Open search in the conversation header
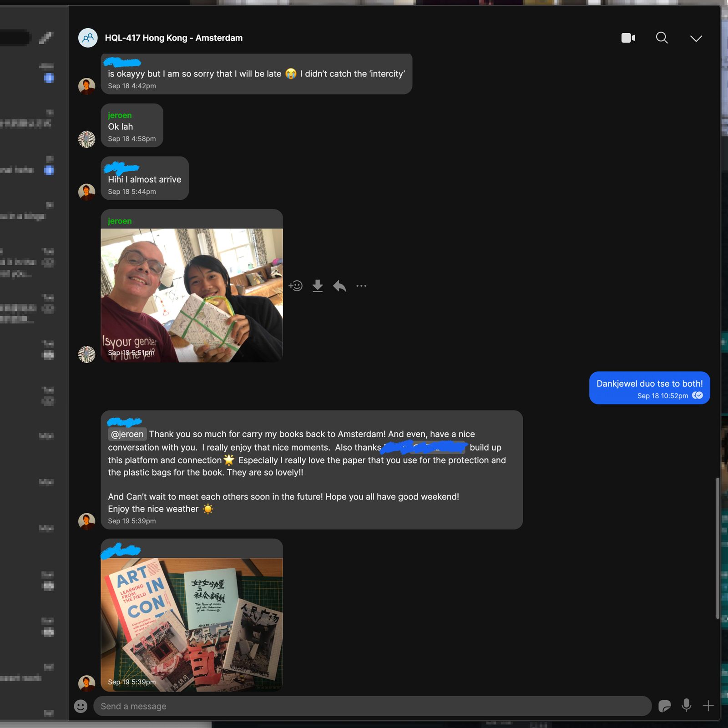 (662, 38)
